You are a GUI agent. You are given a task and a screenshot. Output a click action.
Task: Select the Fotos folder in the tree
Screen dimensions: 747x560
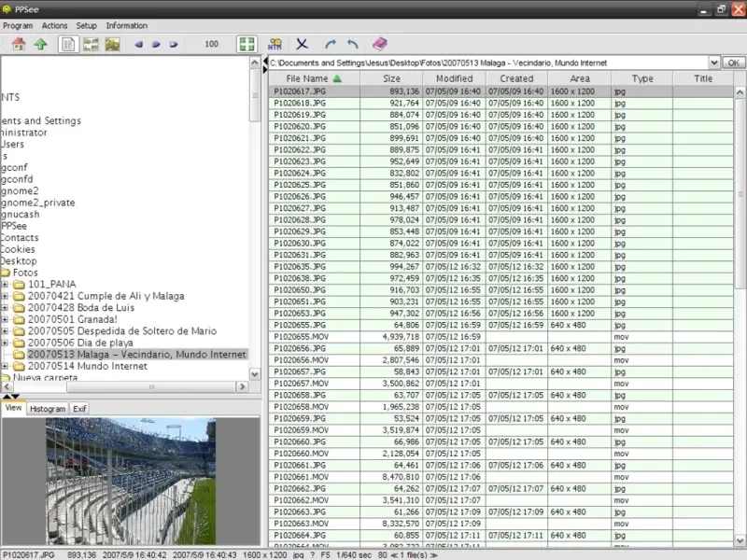(x=25, y=273)
